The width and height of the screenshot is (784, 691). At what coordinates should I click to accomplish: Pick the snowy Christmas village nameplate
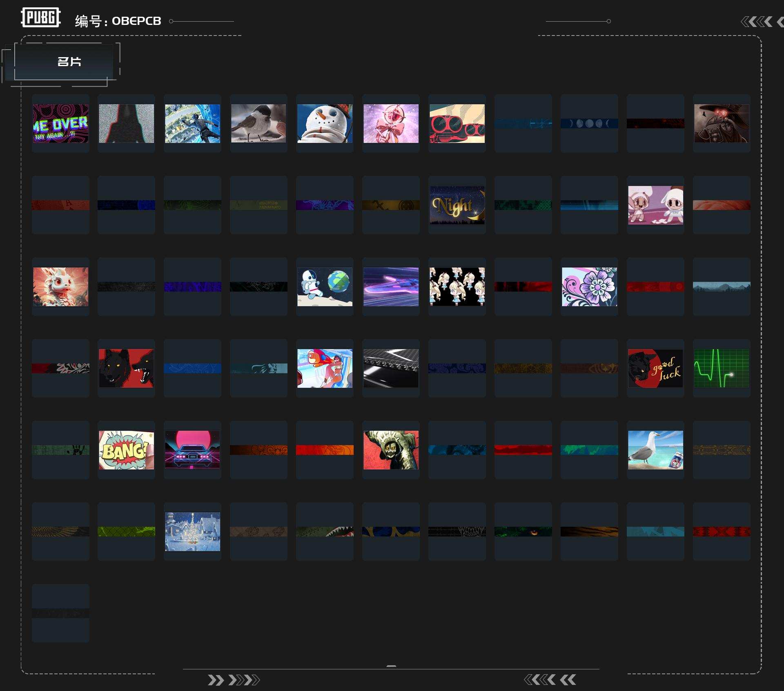(192, 531)
